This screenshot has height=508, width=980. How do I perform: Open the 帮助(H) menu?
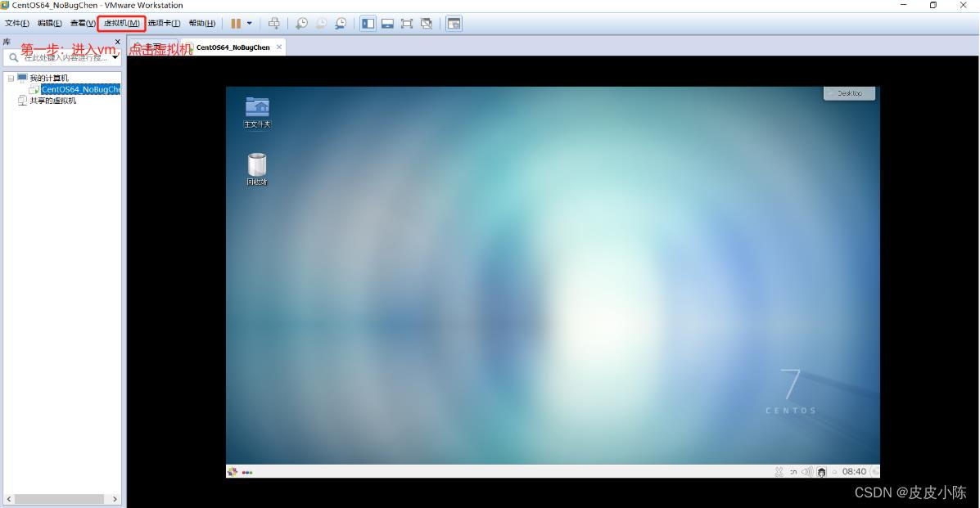click(202, 23)
